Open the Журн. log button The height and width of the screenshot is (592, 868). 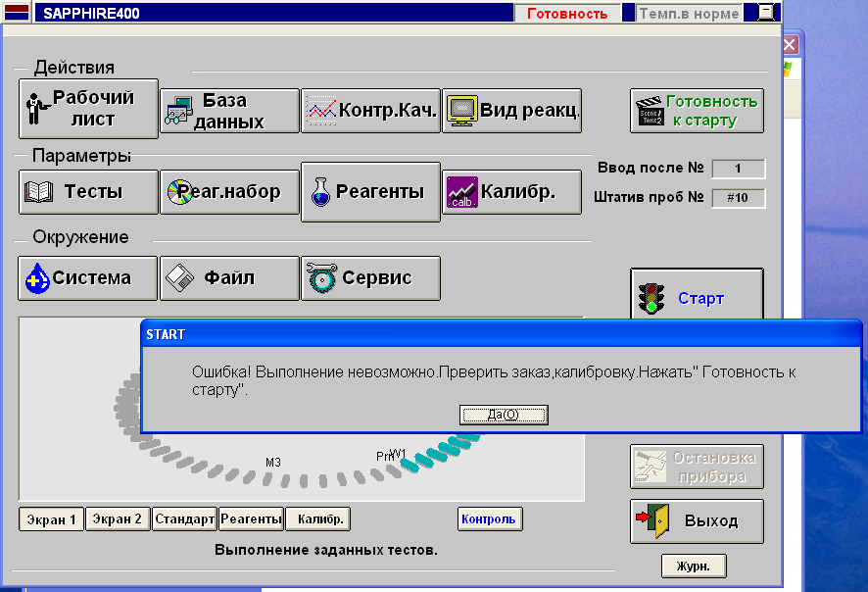coord(694,566)
